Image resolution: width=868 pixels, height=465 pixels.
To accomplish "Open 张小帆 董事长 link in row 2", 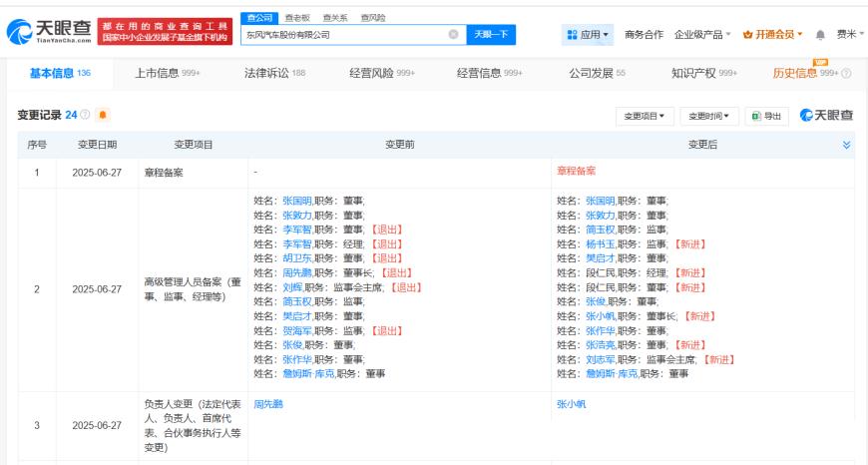I will click(600, 316).
